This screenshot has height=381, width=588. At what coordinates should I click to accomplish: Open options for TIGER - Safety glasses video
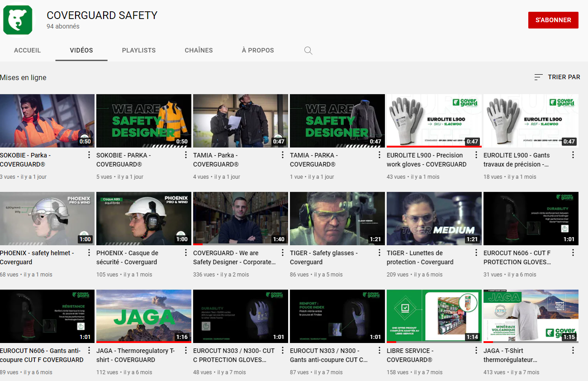(379, 253)
